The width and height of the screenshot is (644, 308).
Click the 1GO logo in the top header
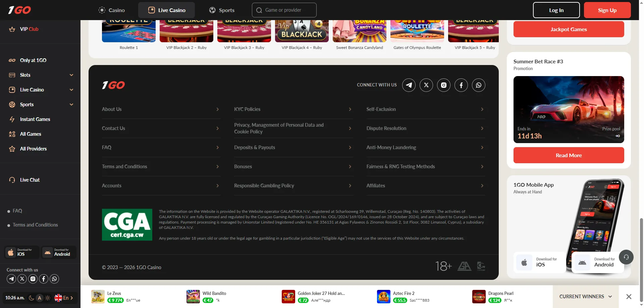pos(19,10)
